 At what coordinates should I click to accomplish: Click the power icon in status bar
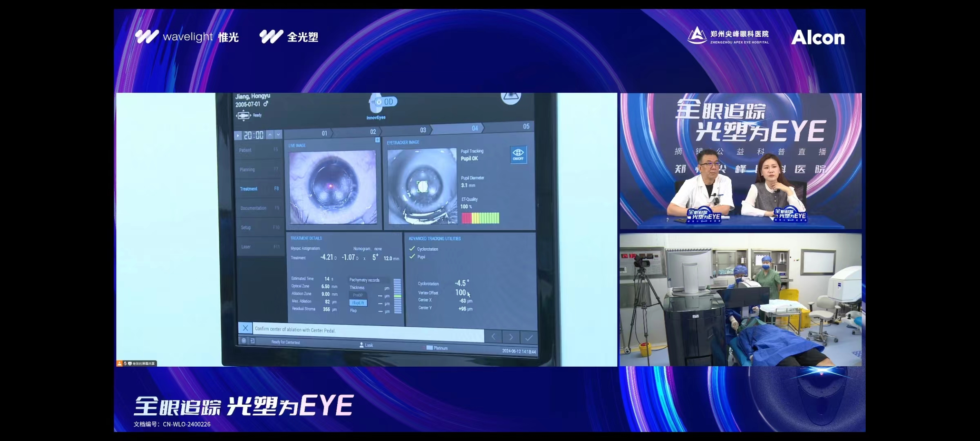pyautogui.click(x=244, y=341)
